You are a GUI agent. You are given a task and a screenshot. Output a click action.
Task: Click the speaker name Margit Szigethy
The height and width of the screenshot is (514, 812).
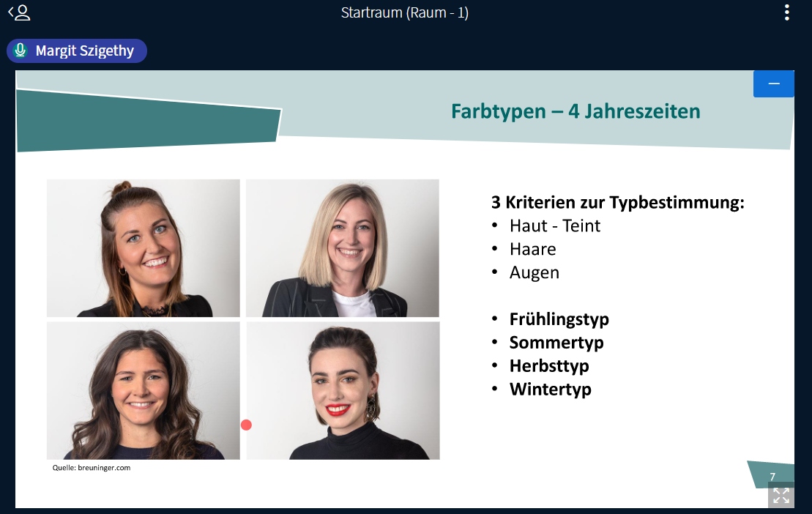pyautogui.click(x=85, y=51)
